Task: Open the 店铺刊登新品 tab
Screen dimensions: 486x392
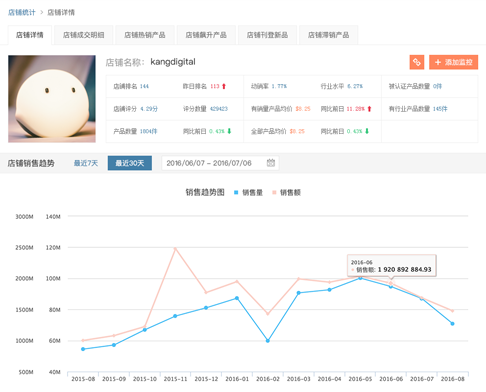Action: click(267, 35)
